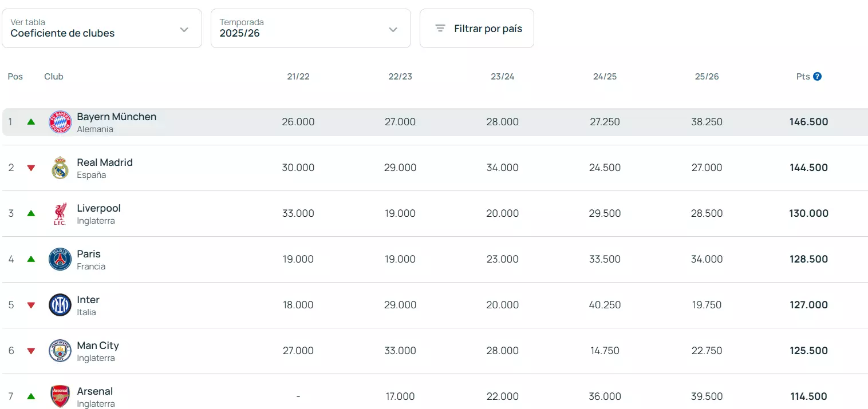
Task: Click the 21/22 column header
Action: pos(298,77)
